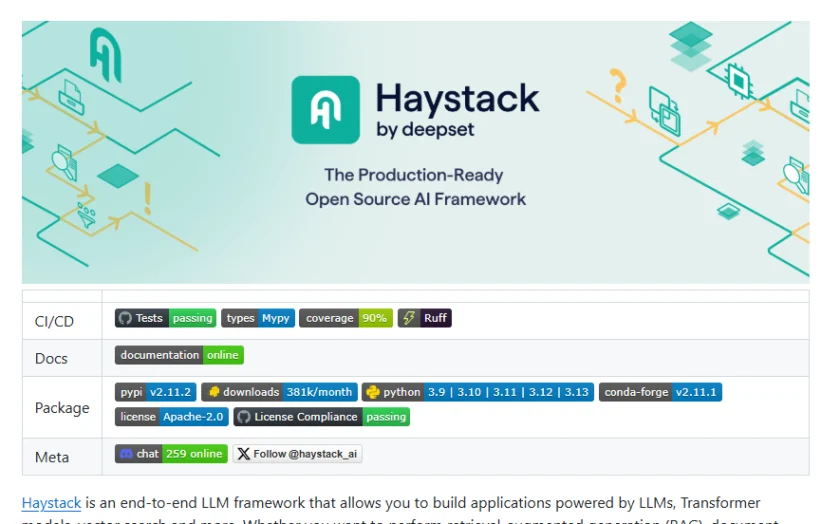The image size is (840, 524).
Task: Open the conda-forge v2.11.1 badge
Action: pos(660,392)
